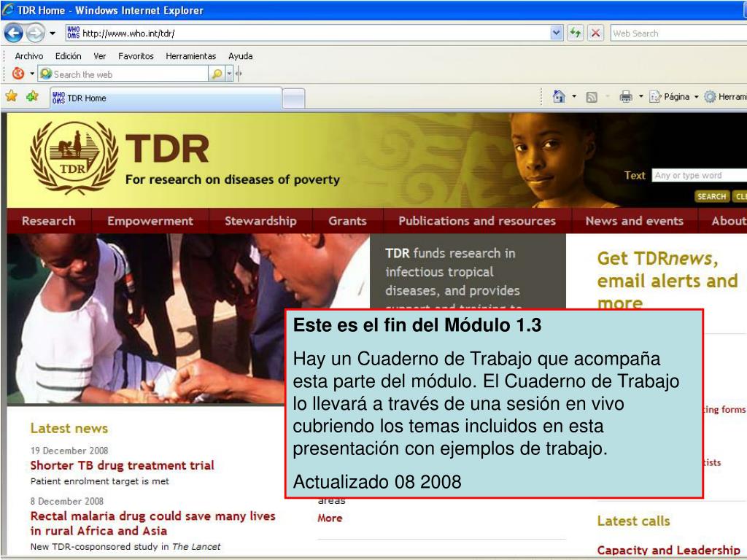This screenshot has width=747, height=560.
Task: Open the Favoritos menu
Action: pyautogui.click(x=136, y=56)
